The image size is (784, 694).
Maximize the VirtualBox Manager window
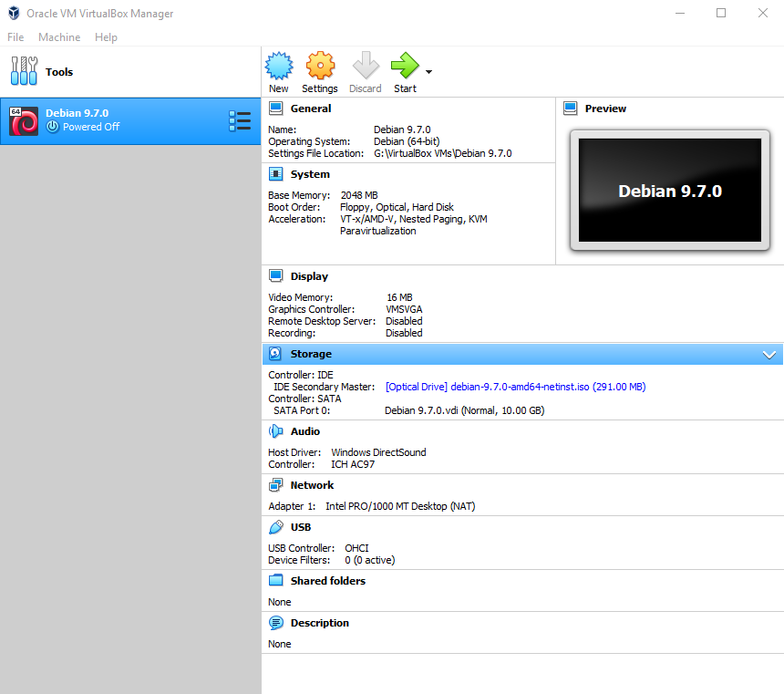721,13
